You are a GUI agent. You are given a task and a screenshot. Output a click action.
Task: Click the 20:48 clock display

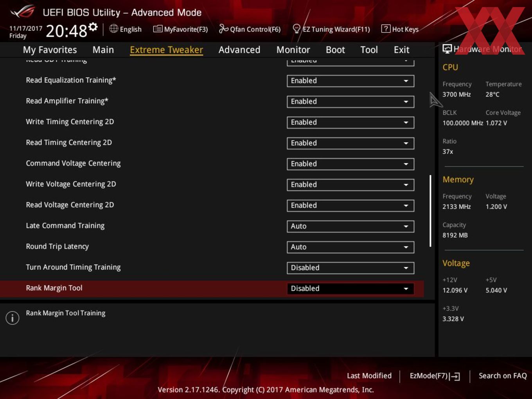[66, 31]
